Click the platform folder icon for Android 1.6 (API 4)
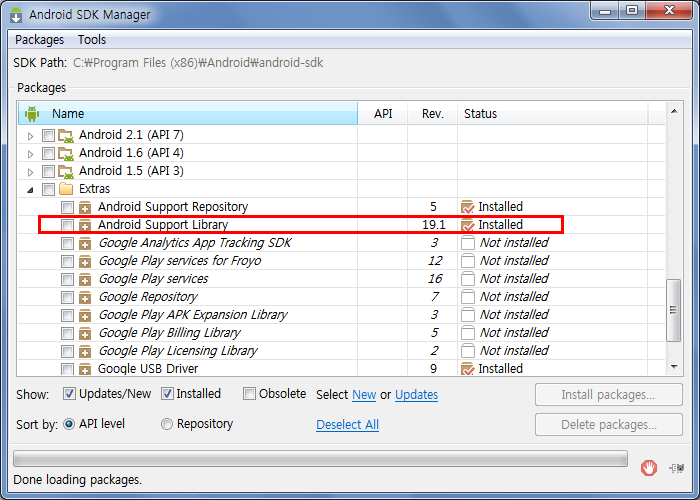Viewport: 700px width, 500px height. [66, 153]
